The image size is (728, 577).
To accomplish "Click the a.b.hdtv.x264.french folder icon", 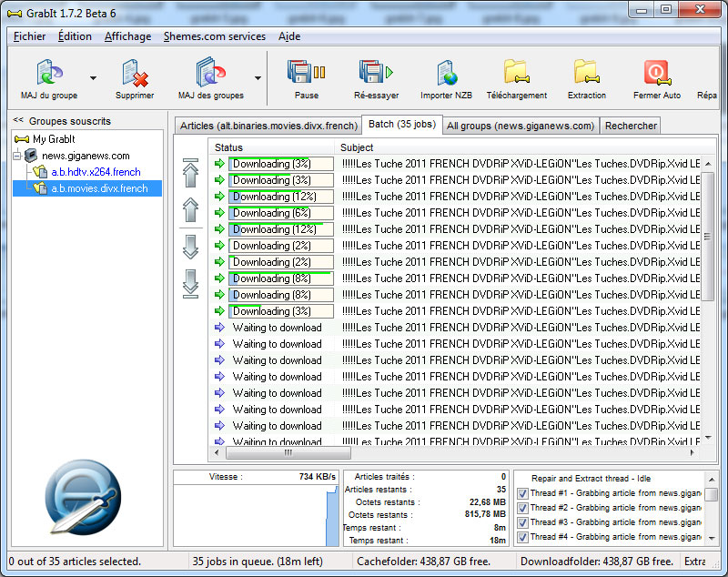I will click(40, 172).
